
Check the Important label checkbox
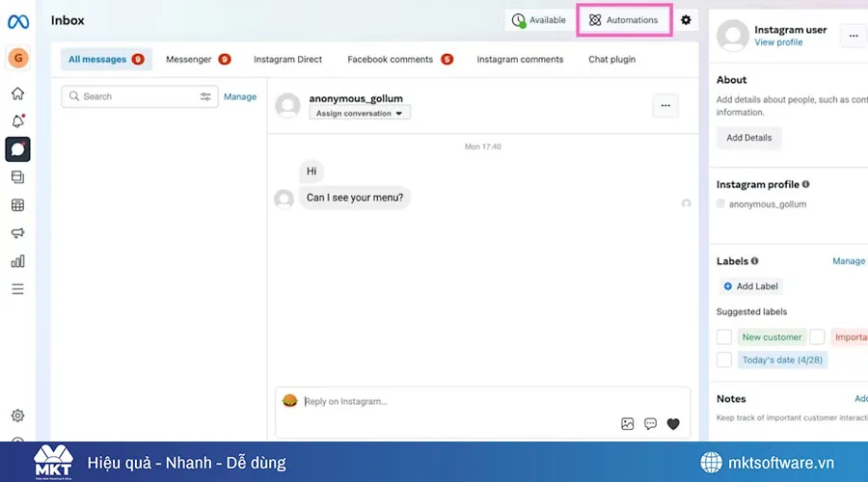pos(817,336)
